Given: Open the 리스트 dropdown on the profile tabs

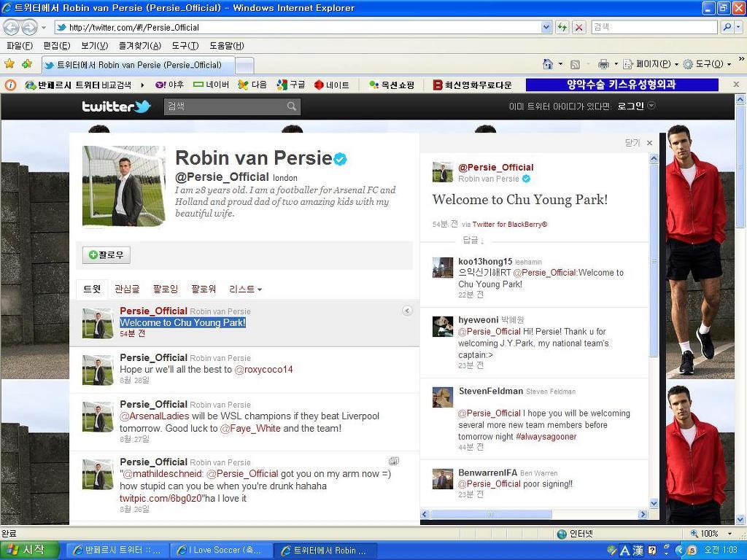Looking at the screenshot, I should [x=245, y=289].
